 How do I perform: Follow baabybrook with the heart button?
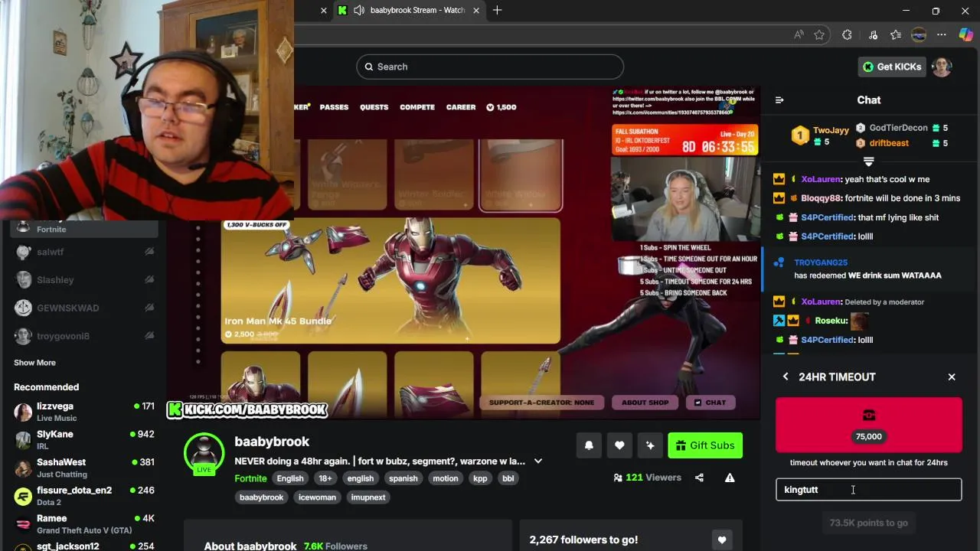pyautogui.click(x=619, y=445)
